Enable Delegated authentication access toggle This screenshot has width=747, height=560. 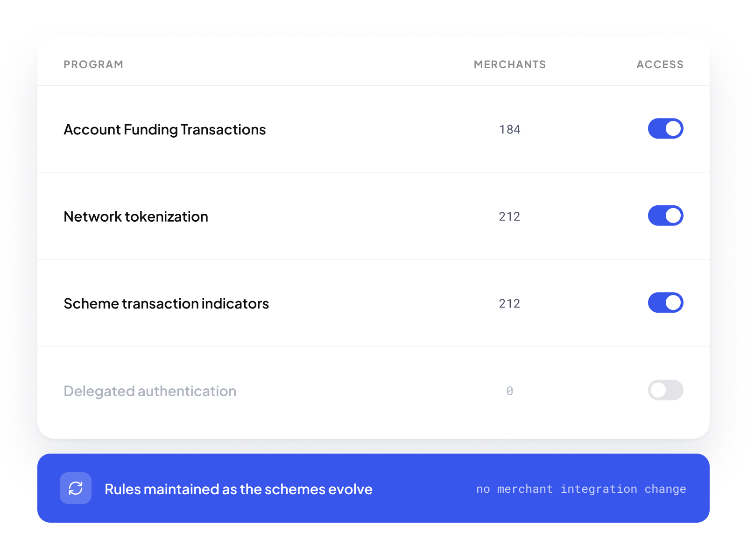click(x=666, y=390)
